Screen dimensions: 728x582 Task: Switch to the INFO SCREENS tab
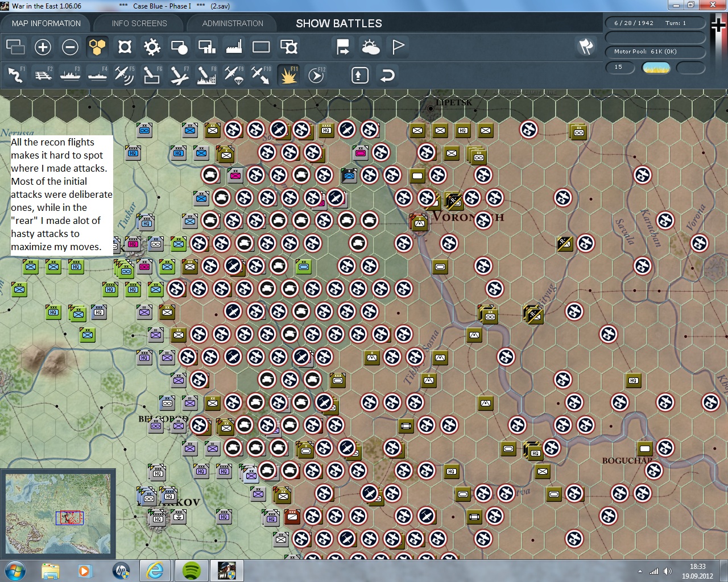pos(139,23)
